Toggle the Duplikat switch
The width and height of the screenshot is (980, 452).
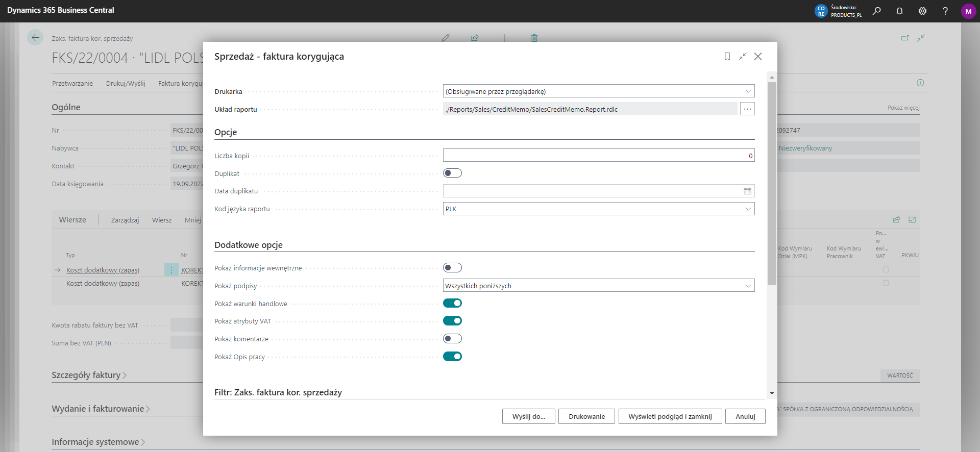coord(452,173)
